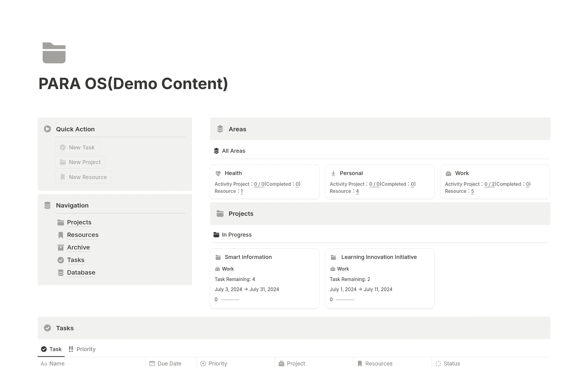This screenshot has width=588, height=367.
Task: Click the folder icon beside Projects header
Action: tap(220, 214)
